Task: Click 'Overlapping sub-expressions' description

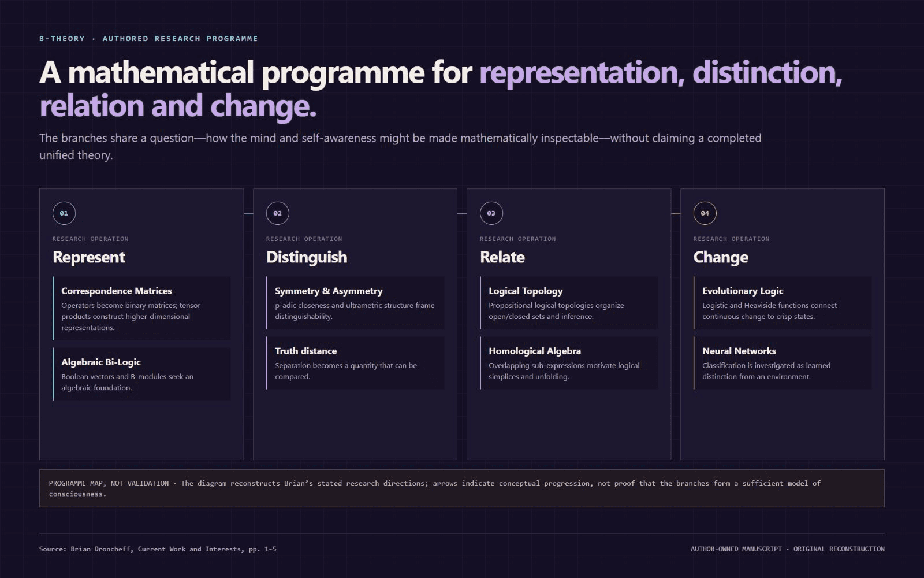Action: pos(564,371)
